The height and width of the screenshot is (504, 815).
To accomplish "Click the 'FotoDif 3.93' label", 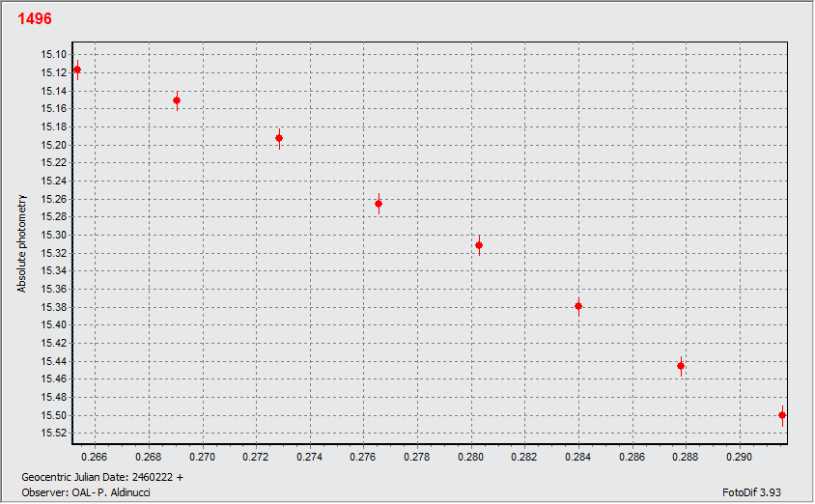I will point(751,492).
